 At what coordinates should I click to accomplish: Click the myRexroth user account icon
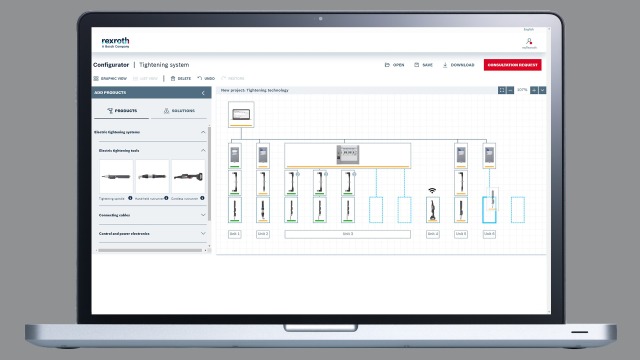(529, 42)
